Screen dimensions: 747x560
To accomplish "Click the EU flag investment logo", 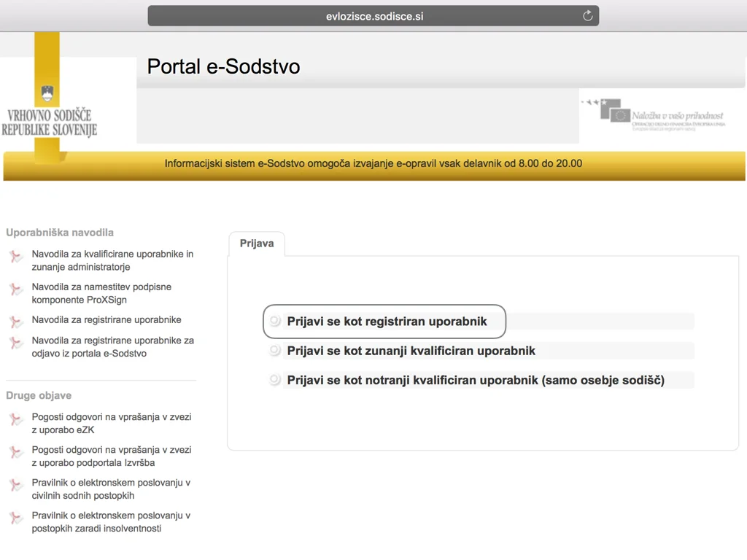I will coord(653,114).
